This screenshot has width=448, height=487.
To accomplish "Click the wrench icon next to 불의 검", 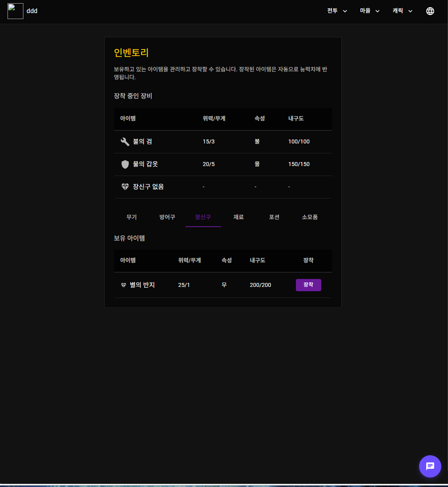I will [x=125, y=141].
